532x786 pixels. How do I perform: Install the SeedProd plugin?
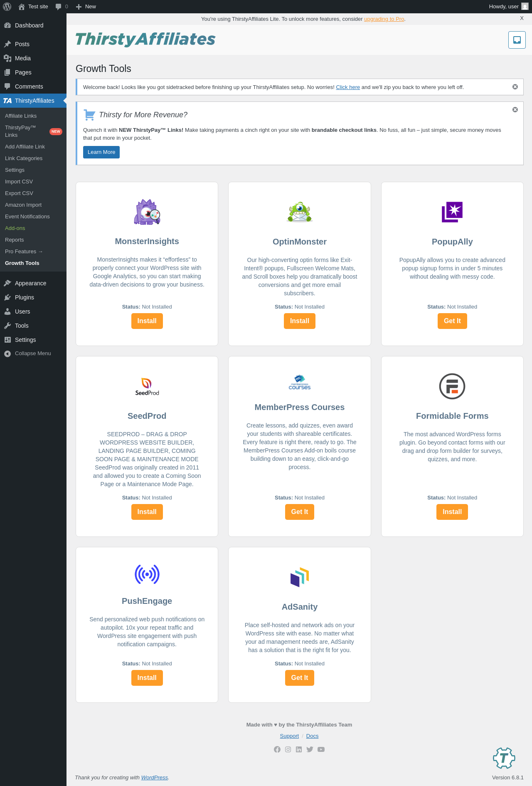point(147,512)
